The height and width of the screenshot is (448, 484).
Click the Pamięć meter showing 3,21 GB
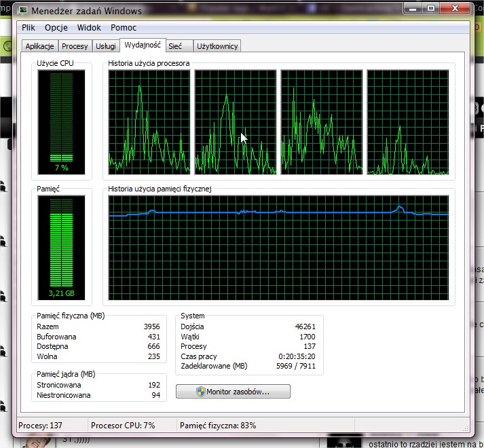pos(62,248)
